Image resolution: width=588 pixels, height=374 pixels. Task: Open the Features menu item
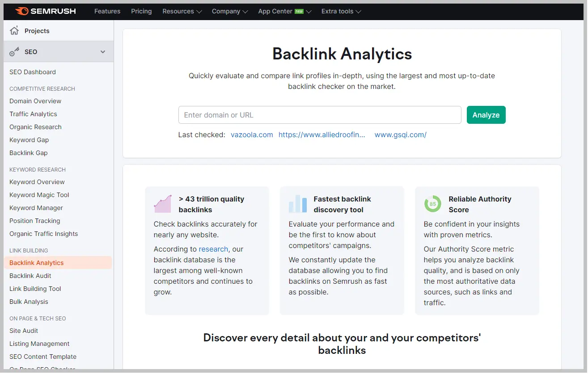107,11
